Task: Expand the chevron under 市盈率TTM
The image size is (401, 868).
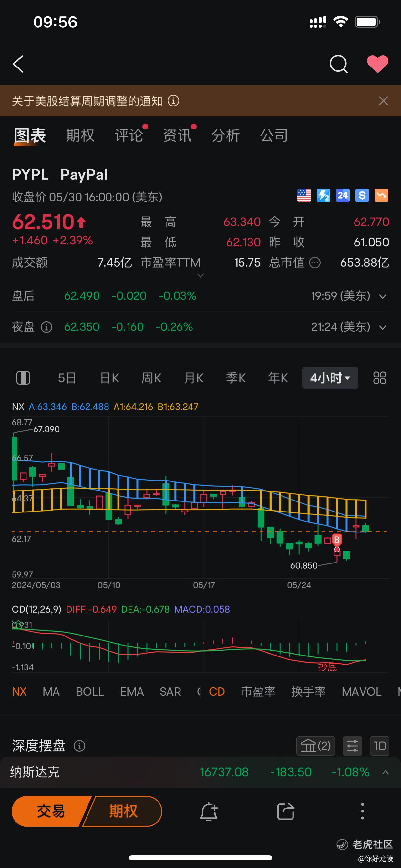Action: point(200,276)
